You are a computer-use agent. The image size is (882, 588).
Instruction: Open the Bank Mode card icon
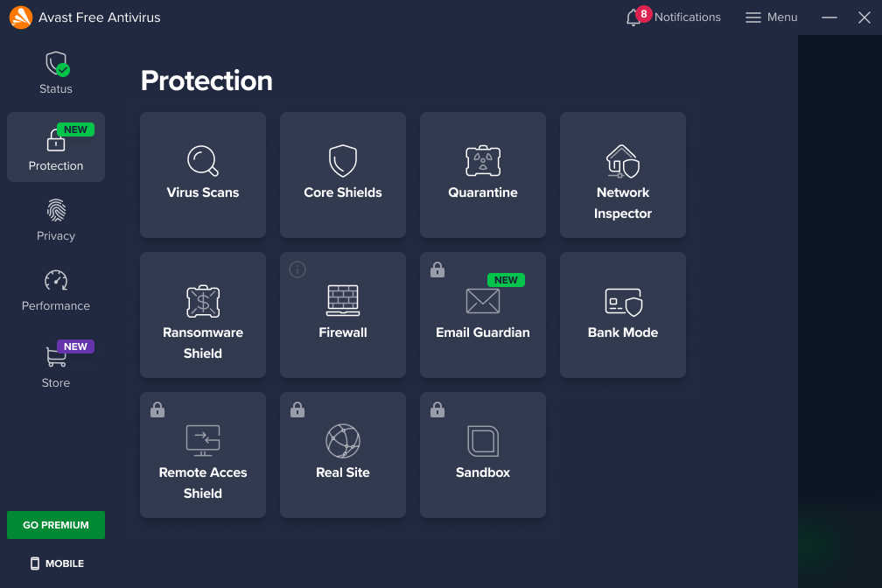623,302
